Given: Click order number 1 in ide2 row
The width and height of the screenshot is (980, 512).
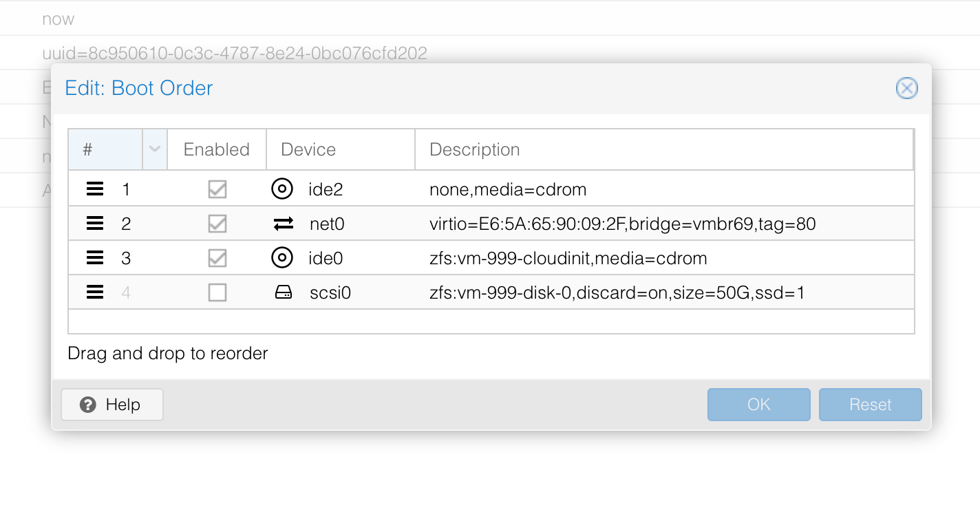Looking at the screenshot, I should (x=126, y=189).
